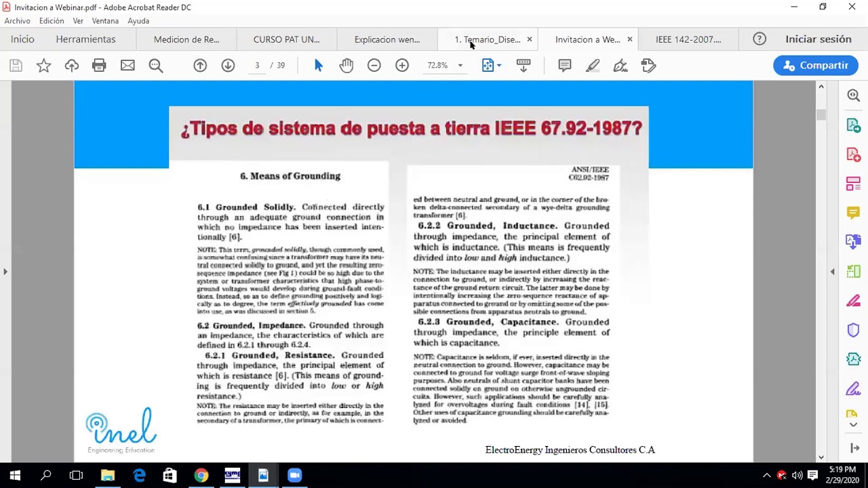
Task: Switch to Medicion de Re... document tab
Action: pos(186,39)
